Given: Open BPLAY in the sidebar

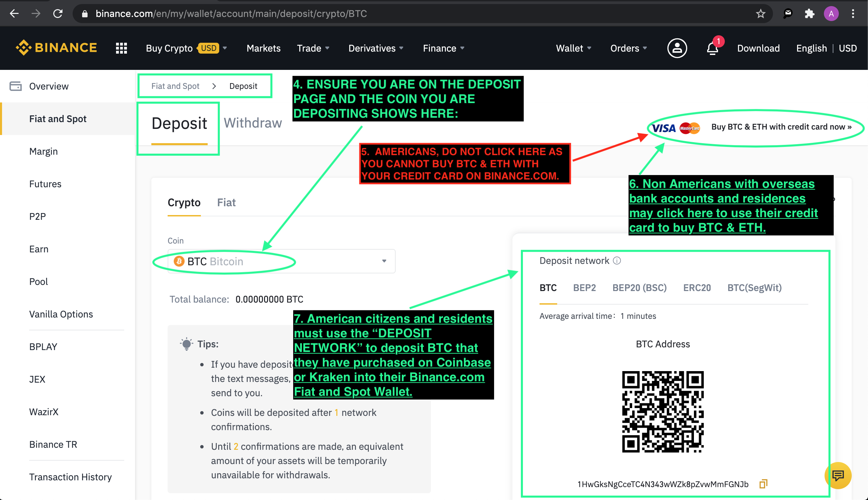Looking at the screenshot, I should [x=43, y=347].
